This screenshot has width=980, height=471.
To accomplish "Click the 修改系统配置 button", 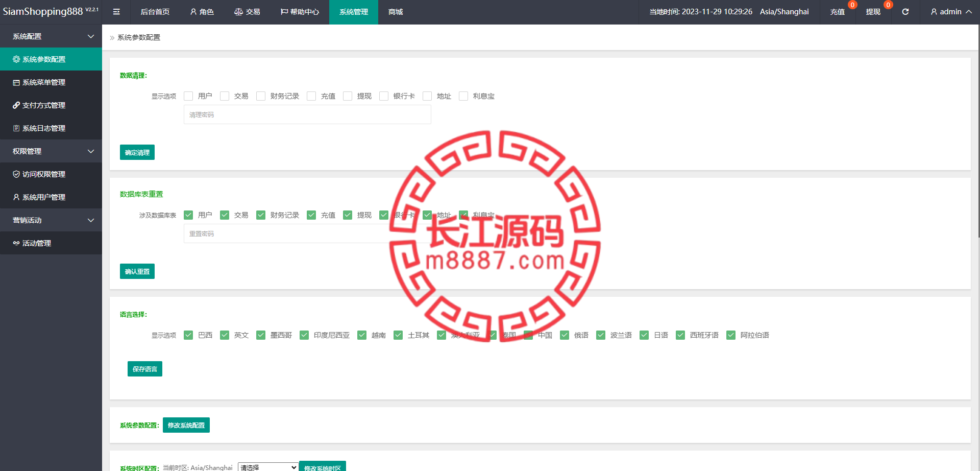I will (x=186, y=425).
